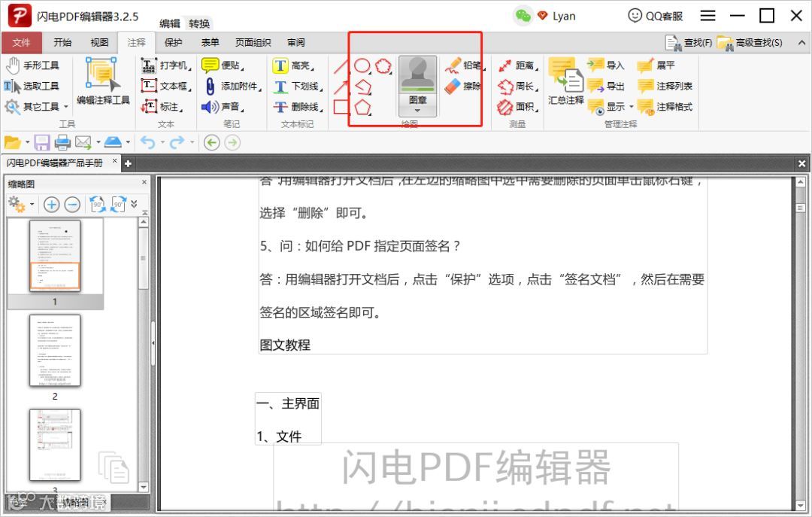This screenshot has height=517, width=812.
Task: Click the scanner icon in quick toolbar
Action: tap(113, 142)
